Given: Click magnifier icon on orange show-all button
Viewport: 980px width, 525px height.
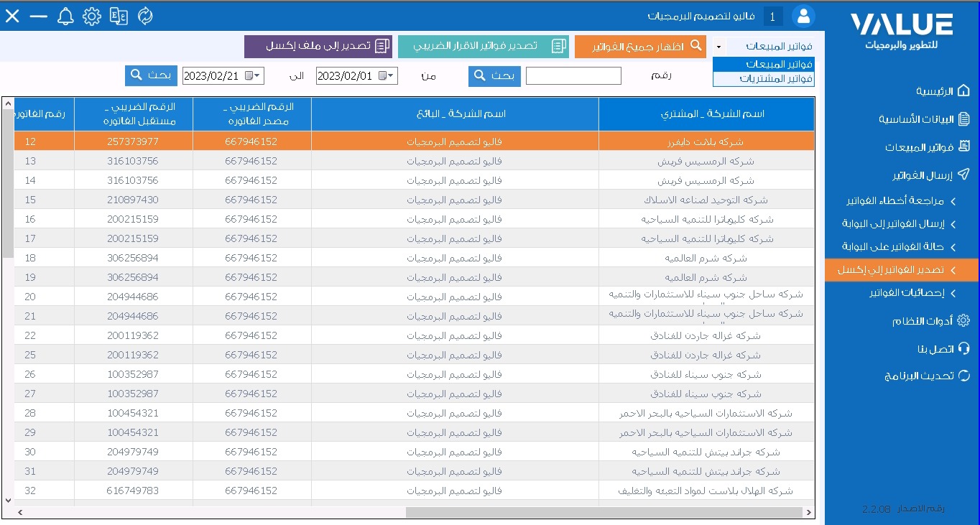Looking at the screenshot, I should pos(695,45).
